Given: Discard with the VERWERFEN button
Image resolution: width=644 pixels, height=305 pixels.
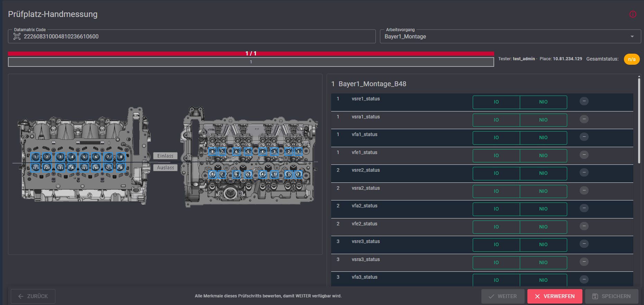Looking at the screenshot, I should (x=555, y=296).
